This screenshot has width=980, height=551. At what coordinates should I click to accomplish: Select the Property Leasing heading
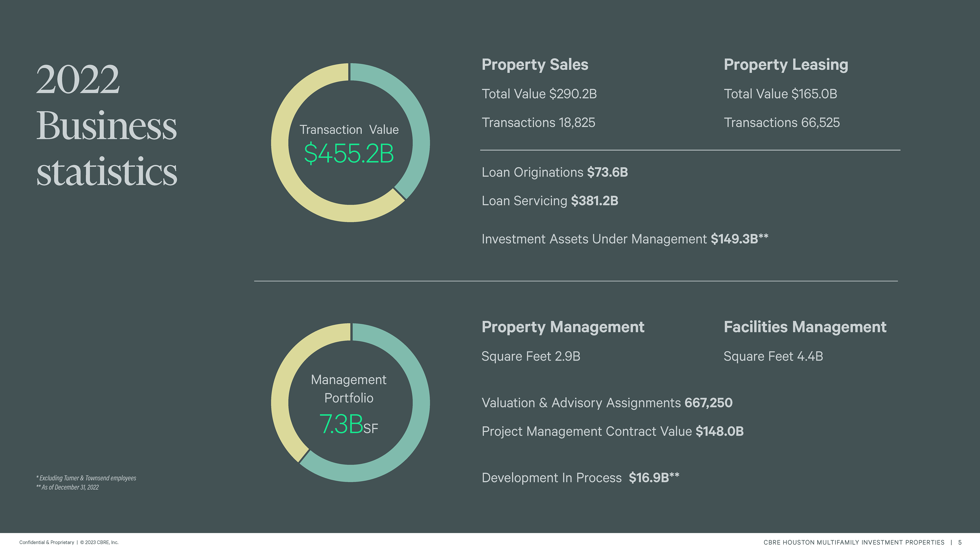point(786,65)
